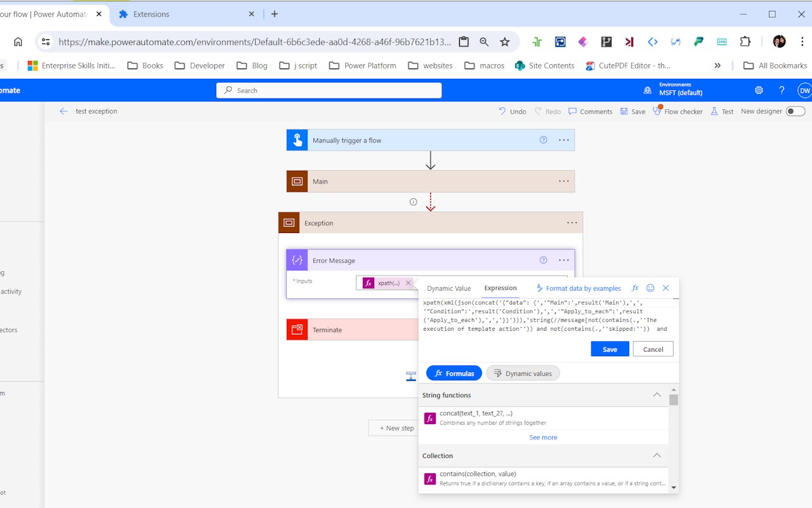Save the flow using the toolbar Save
This screenshot has width=812, height=508.
pyautogui.click(x=632, y=111)
